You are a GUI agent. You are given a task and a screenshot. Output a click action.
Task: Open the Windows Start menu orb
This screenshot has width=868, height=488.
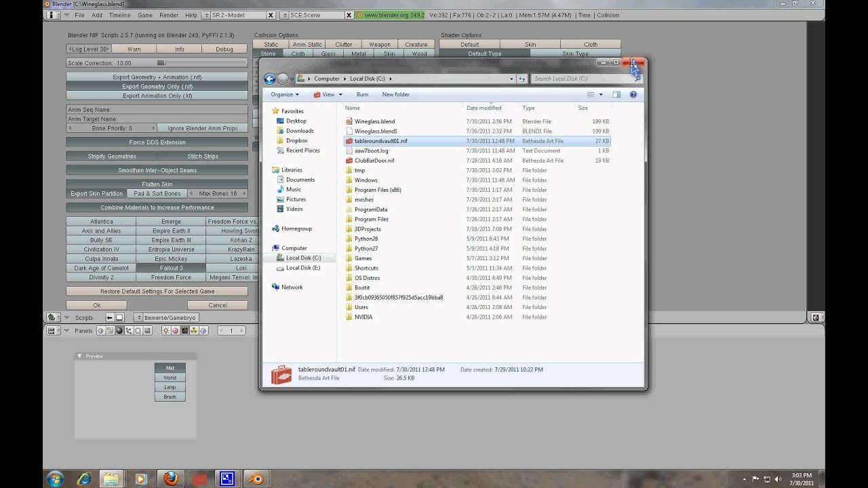(56, 479)
